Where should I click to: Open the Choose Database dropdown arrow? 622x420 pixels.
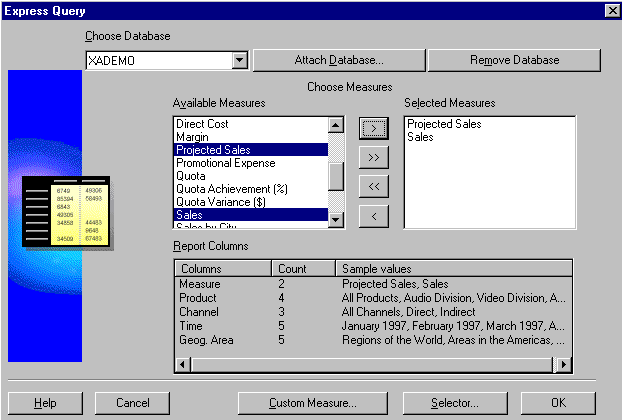(240, 61)
